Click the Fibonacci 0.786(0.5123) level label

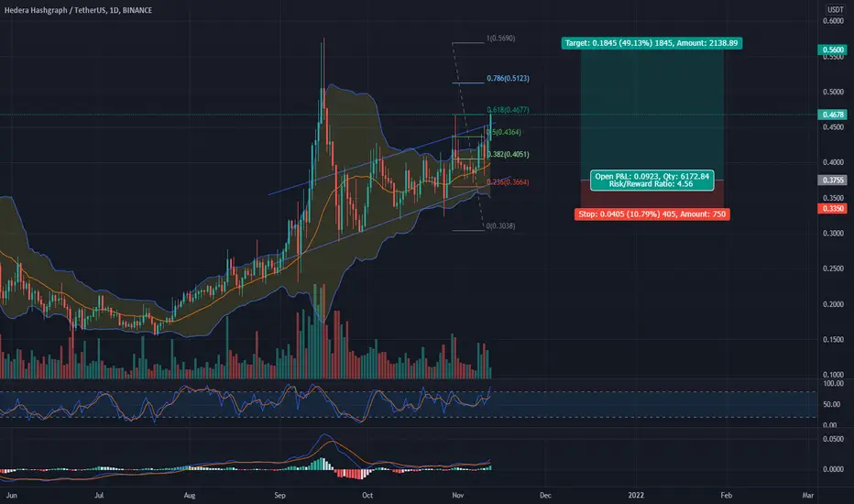508,79
